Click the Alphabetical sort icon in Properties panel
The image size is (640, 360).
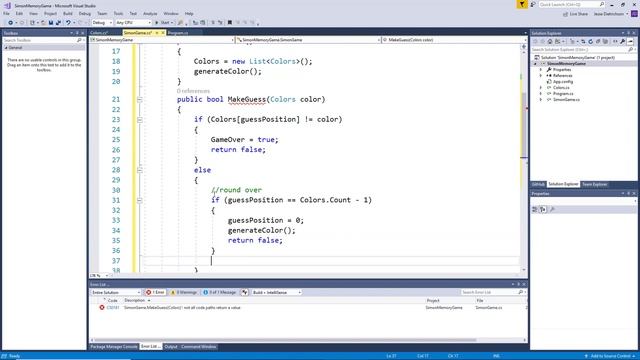pyautogui.click(x=543, y=209)
